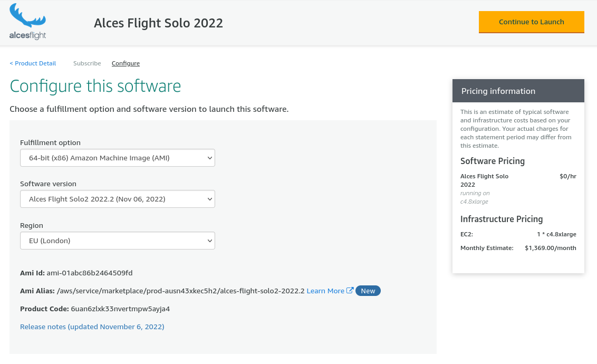Select the Configure tab

tap(126, 63)
